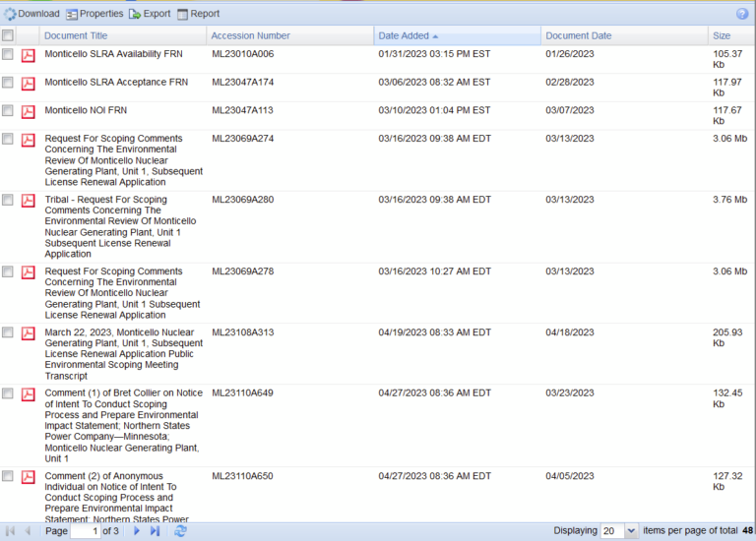Select checkbox for March 22 meeting transcript

coord(8,332)
